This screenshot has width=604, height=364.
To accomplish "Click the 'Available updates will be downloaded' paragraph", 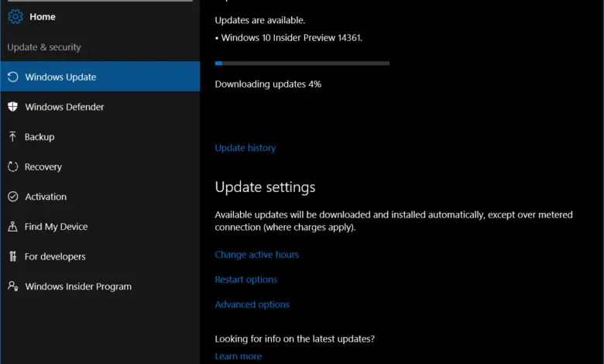I will 393,221.
